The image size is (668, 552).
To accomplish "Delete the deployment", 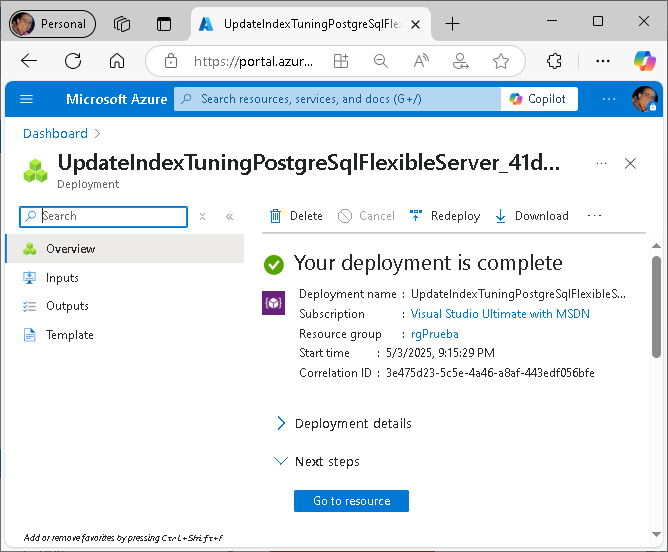I will 296,216.
